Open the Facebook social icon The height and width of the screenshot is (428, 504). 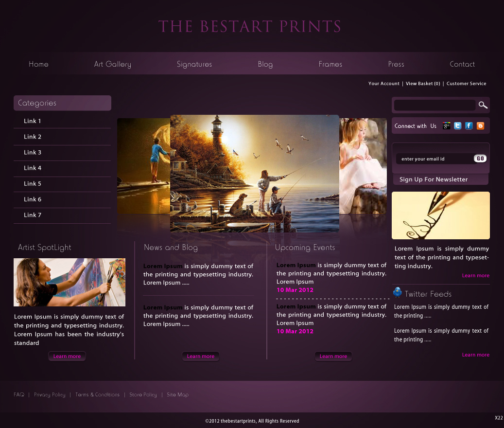(469, 126)
